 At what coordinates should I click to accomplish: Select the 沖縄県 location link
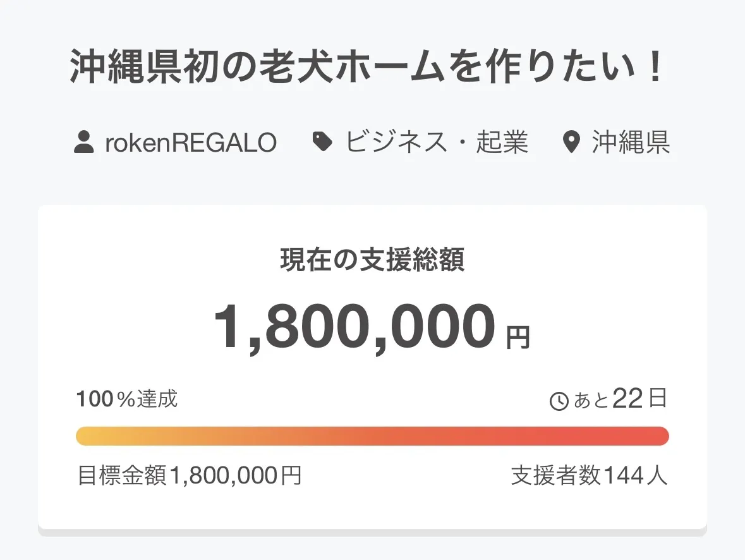coord(631,143)
